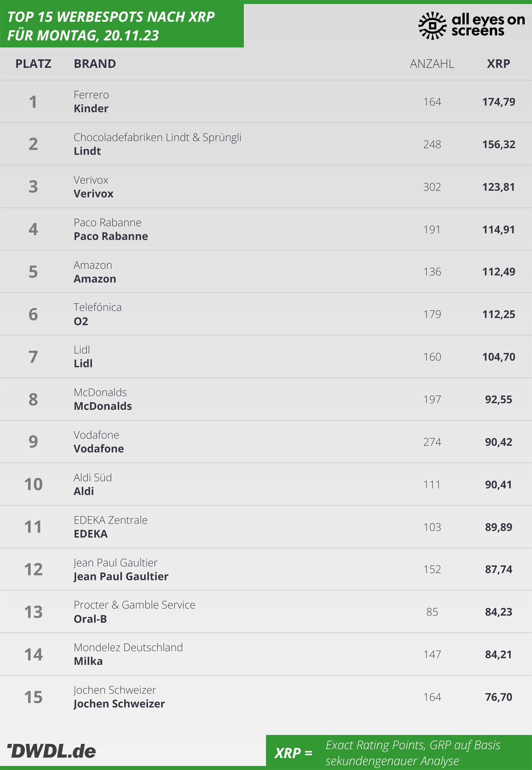Select the PLATZ column header

pos(33,64)
